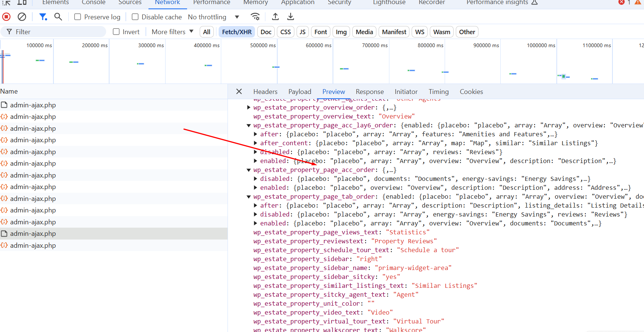The width and height of the screenshot is (644, 332).
Task: Switch to the Response tab
Action: click(369, 92)
